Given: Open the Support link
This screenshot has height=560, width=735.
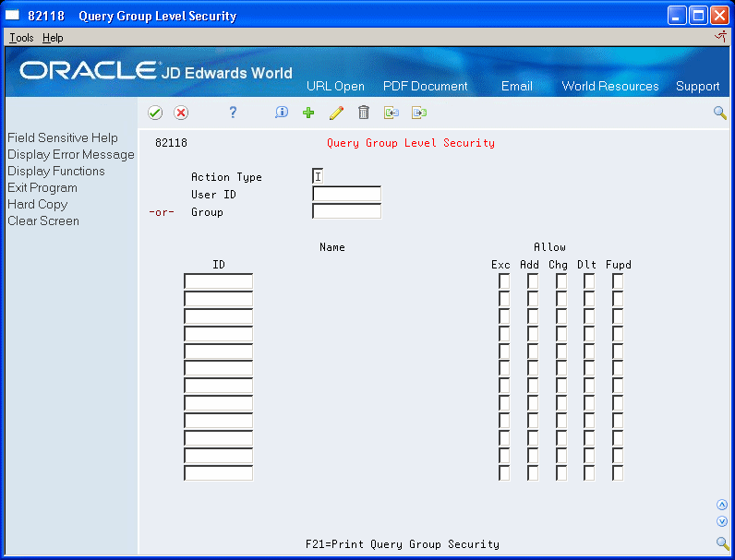Looking at the screenshot, I should (697, 86).
